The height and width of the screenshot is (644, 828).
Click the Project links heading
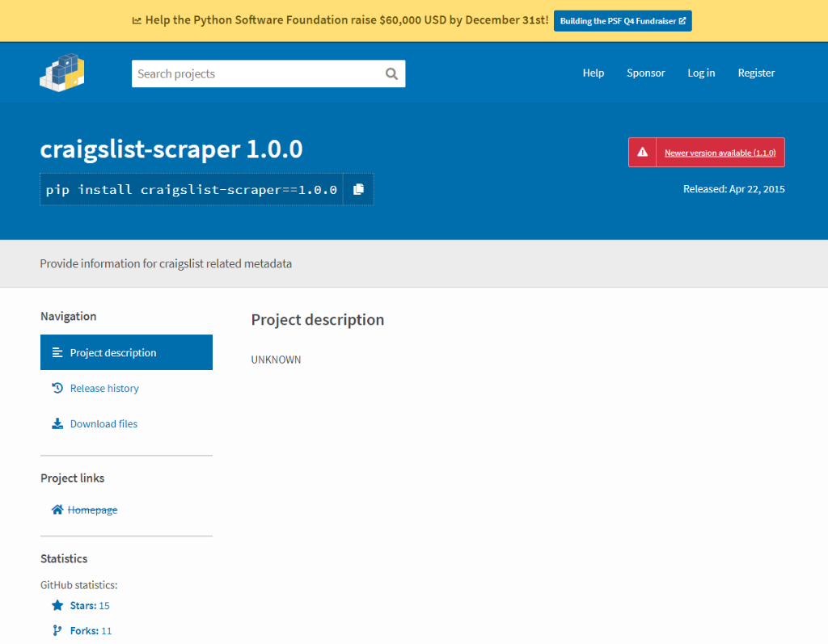point(72,478)
